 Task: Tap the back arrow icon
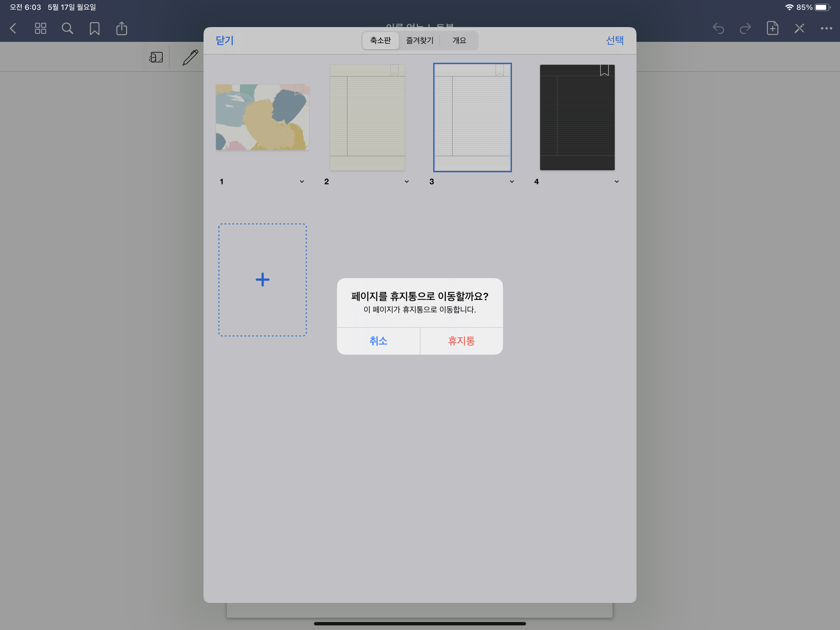coord(13,29)
